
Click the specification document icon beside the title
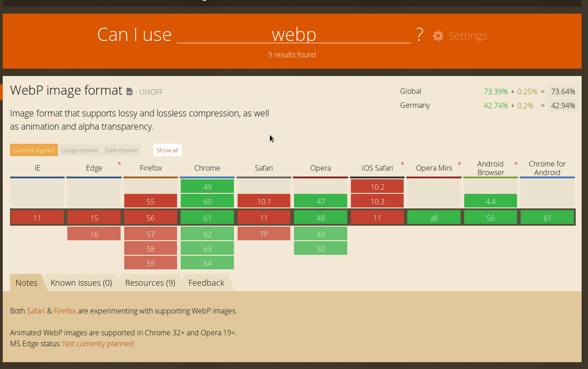[129, 91]
